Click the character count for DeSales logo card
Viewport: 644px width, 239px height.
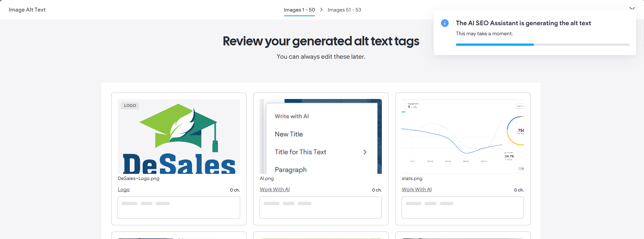[x=235, y=190]
